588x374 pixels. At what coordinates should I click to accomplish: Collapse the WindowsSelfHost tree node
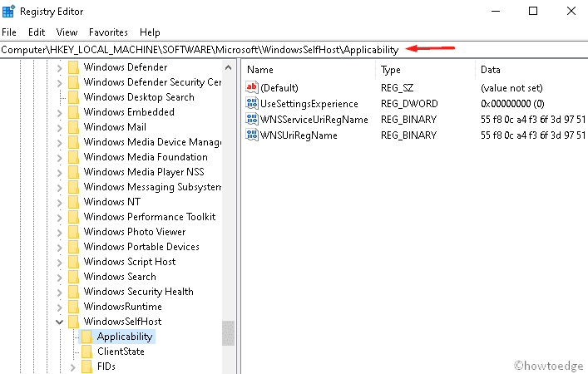pos(59,322)
